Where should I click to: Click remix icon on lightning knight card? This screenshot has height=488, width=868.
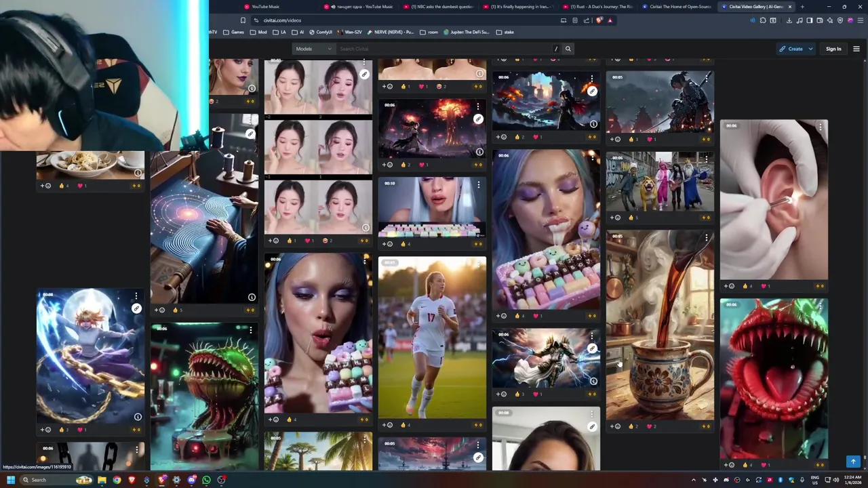(x=592, y=348)
